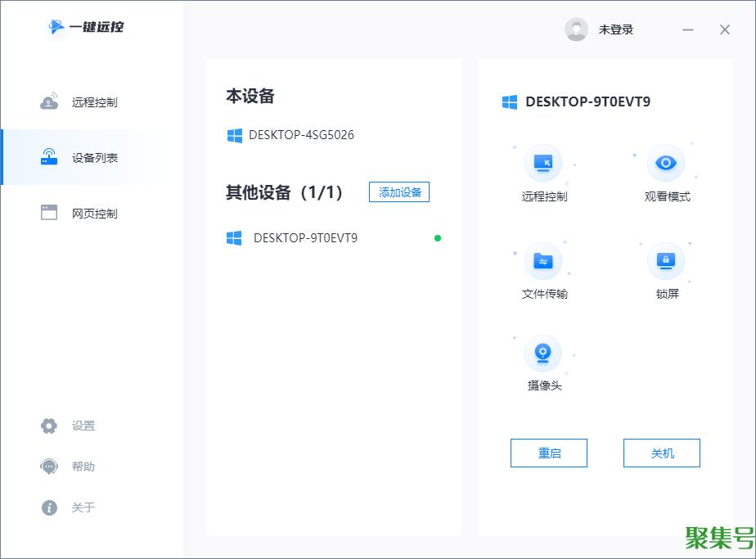Select DESKTOP-9T0EVT9 in other devices list
Screen dimensions: 756x559
point(305,238)
